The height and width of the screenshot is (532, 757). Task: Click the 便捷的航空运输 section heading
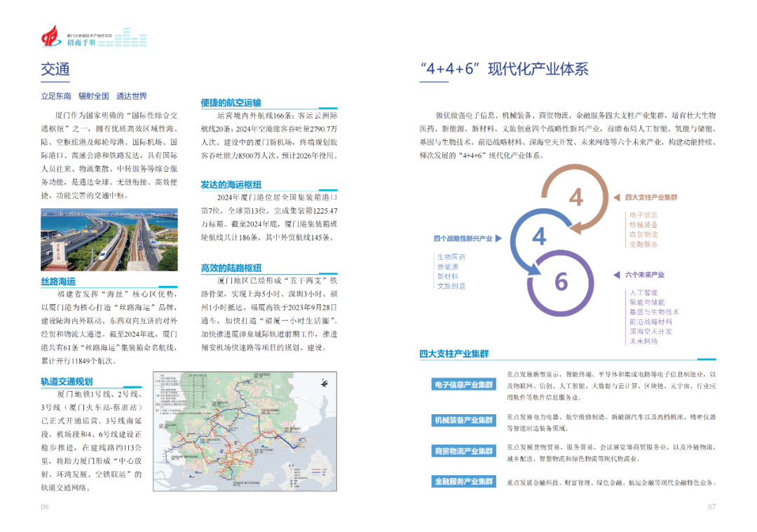pyautogui.click(x=231, y=103)
